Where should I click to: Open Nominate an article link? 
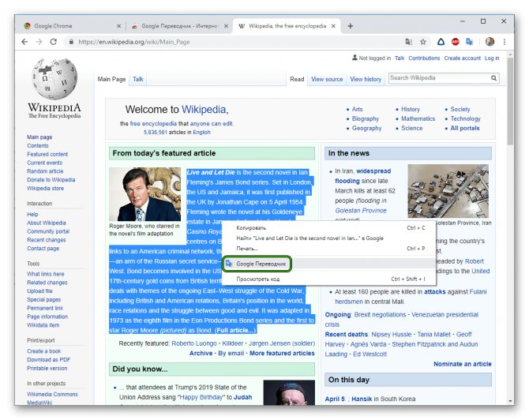(463, 364)
